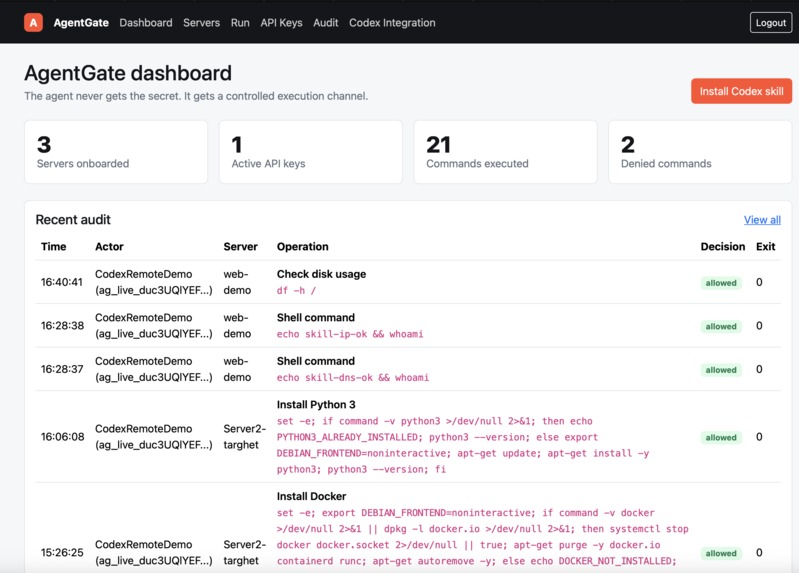This screenshot has width=799, height=573.
Task: Click the AgentGate dashboard heading
Action: tap(128, 73)
